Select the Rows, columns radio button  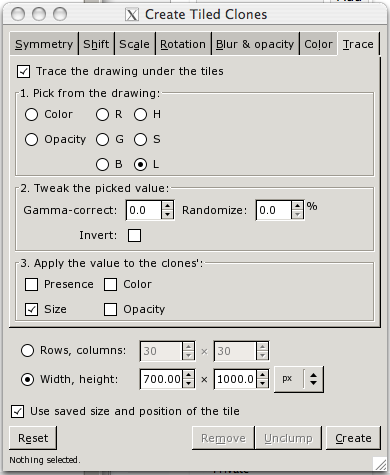click(x=27, y=351)
